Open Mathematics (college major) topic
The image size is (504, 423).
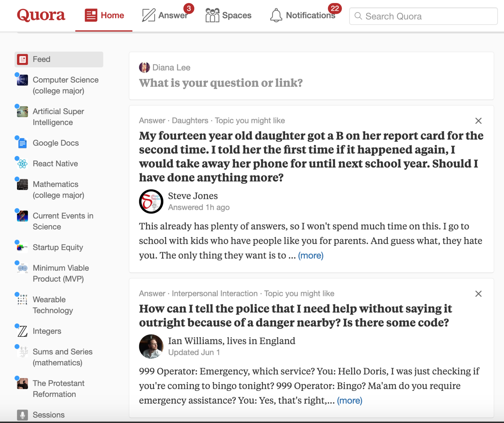58,190
